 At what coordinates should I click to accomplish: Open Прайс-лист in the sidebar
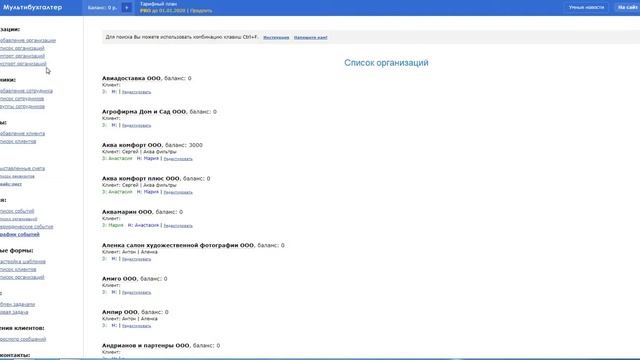(11, 184)
